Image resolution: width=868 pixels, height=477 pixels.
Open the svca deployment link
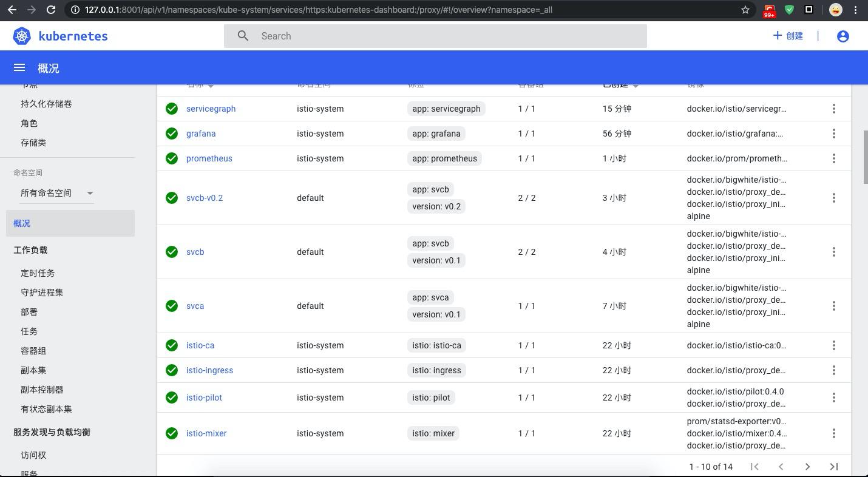coord(195,306)
